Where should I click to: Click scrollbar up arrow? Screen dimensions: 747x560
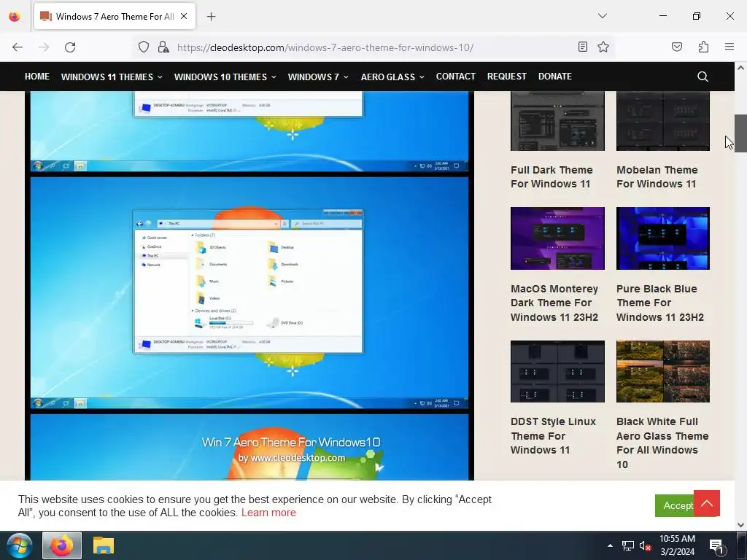(x=740, y=68)
